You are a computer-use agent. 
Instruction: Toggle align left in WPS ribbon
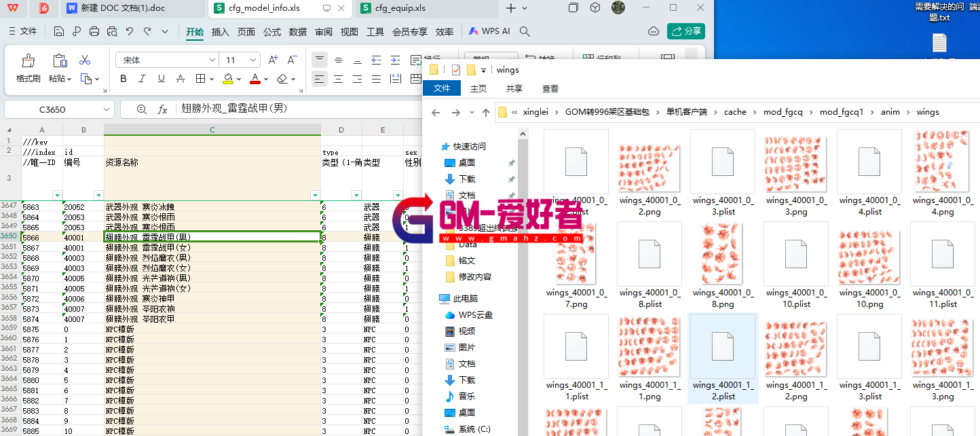(x=320, y=79)
